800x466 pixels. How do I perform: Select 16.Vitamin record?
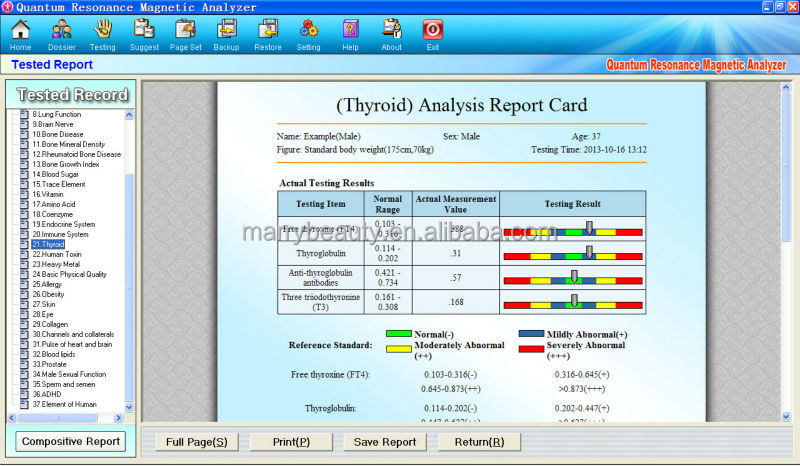tap(48, 194)
